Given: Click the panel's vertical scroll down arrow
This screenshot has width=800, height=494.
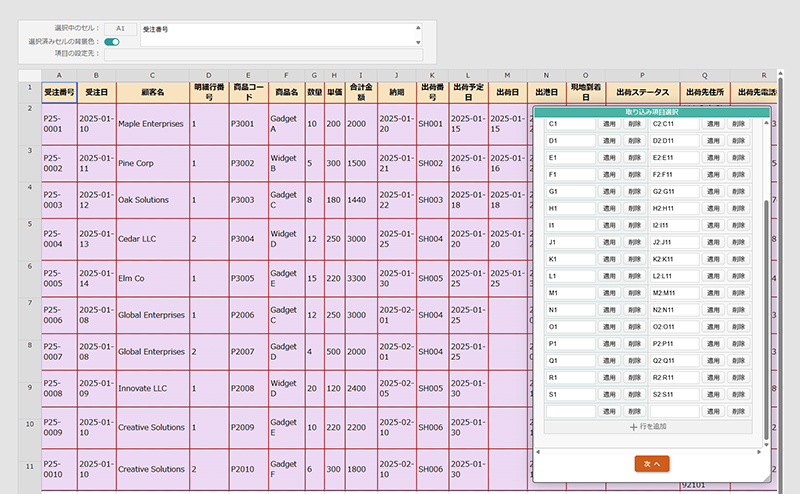Looking at the screenshot, I should click(x=766, y=444).
